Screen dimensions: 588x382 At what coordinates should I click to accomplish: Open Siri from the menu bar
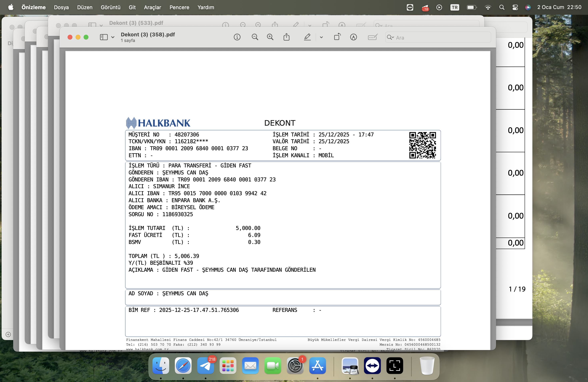point(528,7)
